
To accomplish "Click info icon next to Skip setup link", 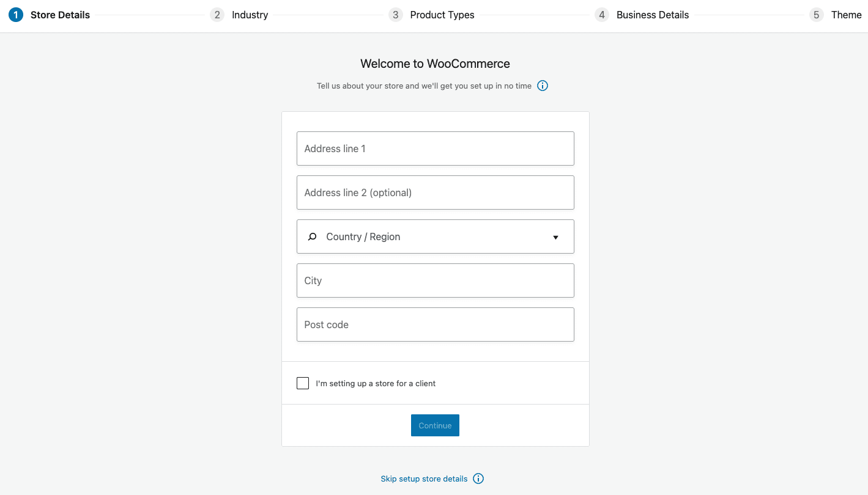I will point(478,479).
